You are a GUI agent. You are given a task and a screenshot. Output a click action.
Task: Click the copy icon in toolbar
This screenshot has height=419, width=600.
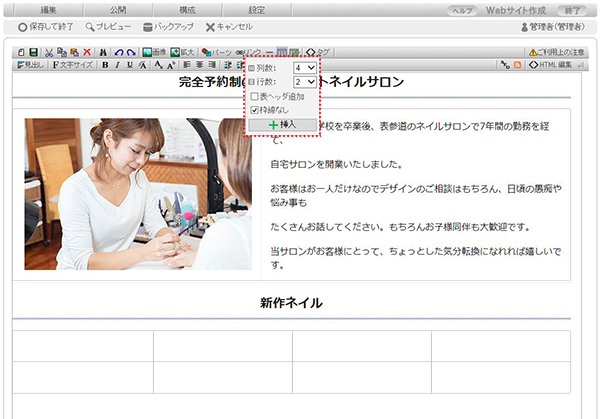62,52
